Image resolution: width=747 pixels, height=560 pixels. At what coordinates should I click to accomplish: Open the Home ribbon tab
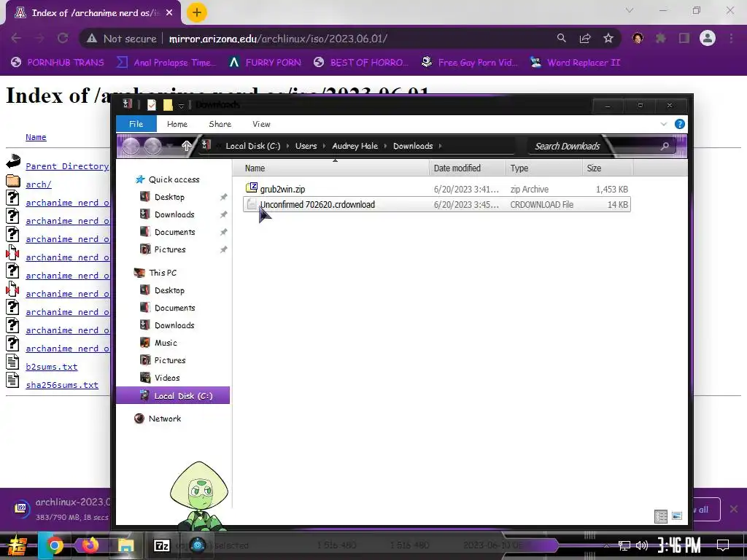coord(177,124)
